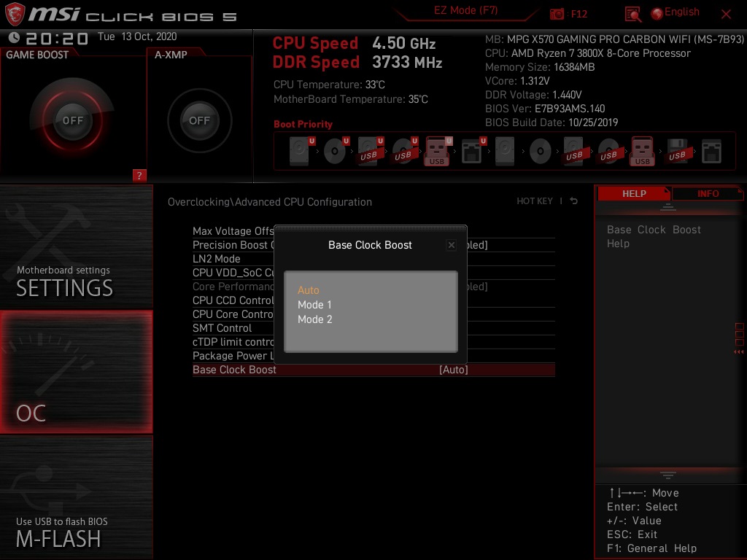This screenshot has width=747, height=560.
Task: Click the clock time 20:20
Action: [57, 38]
